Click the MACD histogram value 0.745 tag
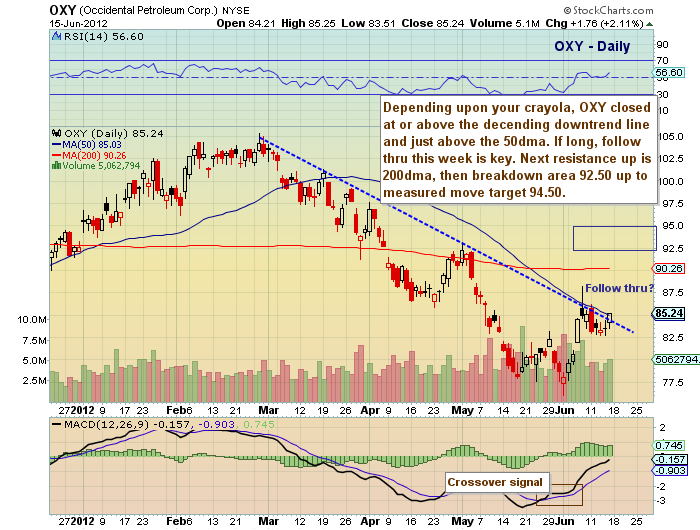Viewport: 700px width, 530px height. 668,445
